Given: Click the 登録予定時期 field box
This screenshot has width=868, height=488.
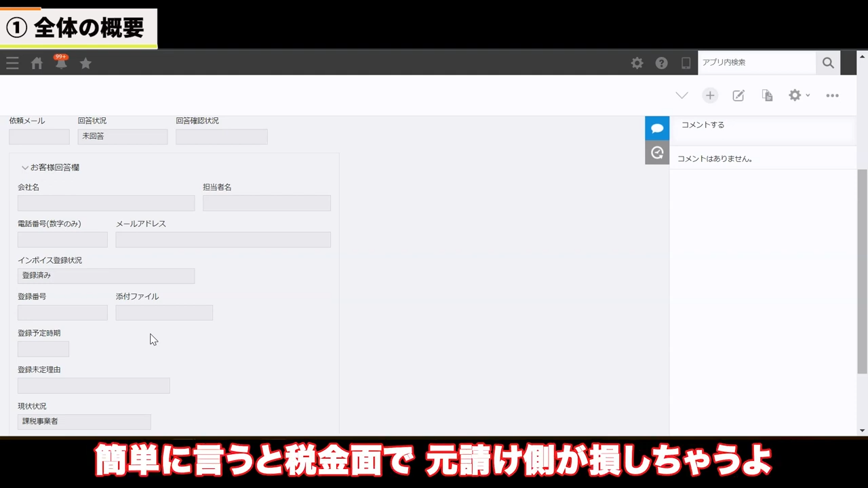Looking at the screenshot, I should pyautogui.click(x=43, y=349).
